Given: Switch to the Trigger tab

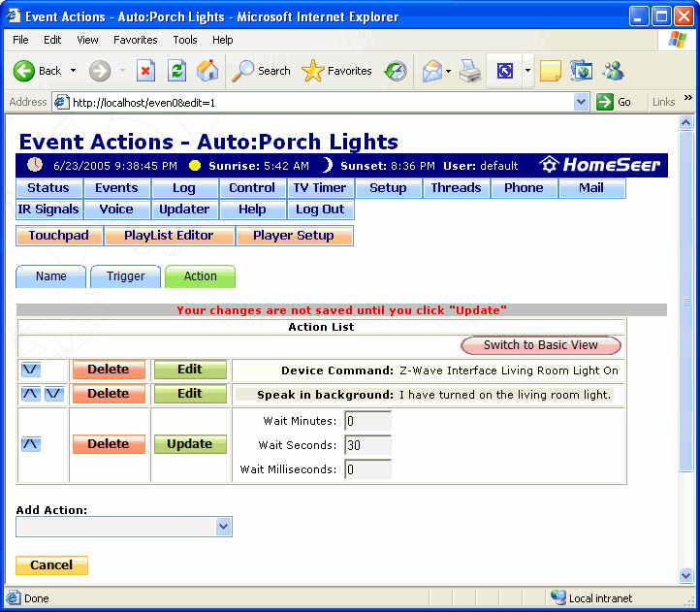Looking at the screenshot, I should (x=125, y=276).
